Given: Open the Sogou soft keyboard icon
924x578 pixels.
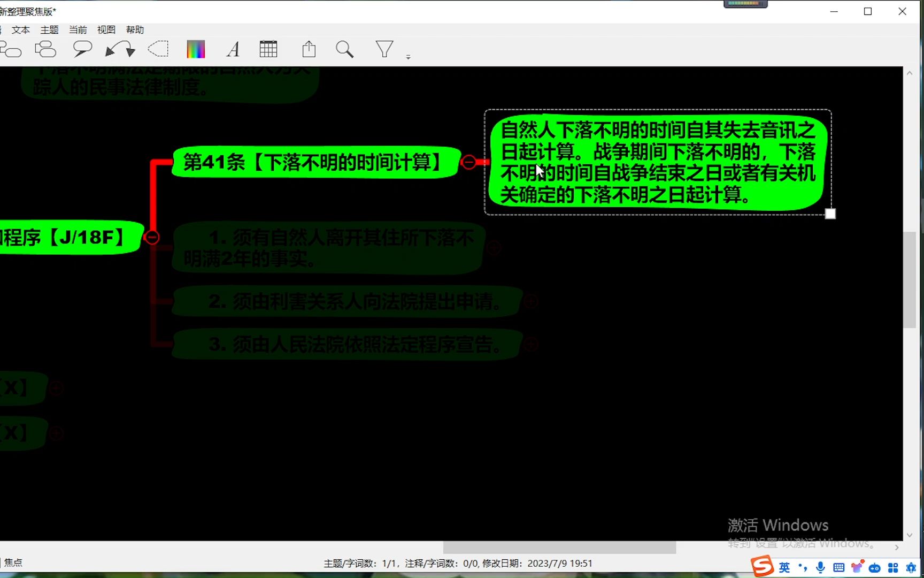Looking at the screenshot, I should coord(839,568).
